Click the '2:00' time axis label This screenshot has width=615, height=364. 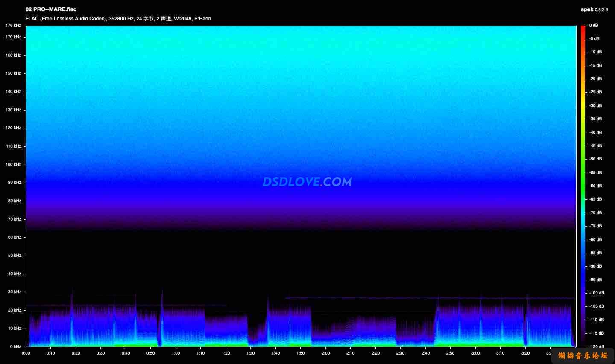click(x=325, y=353)
